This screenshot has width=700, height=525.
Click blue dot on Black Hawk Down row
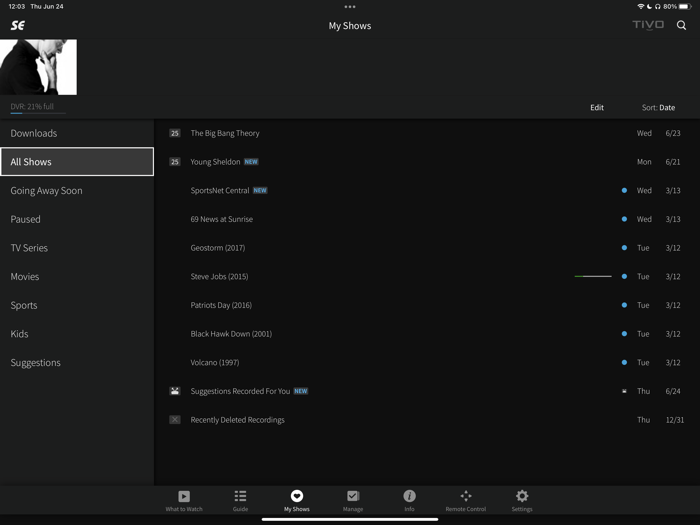(x=624, y=334)
